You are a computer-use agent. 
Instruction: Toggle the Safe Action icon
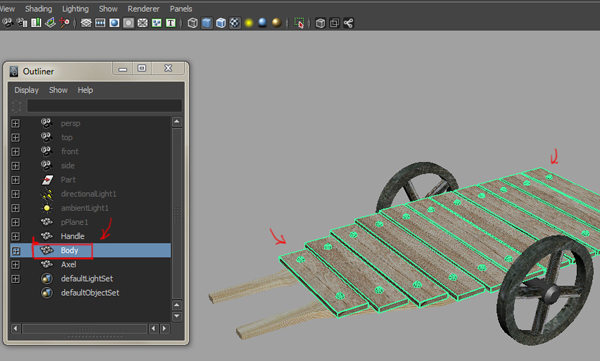coord(157,23)
